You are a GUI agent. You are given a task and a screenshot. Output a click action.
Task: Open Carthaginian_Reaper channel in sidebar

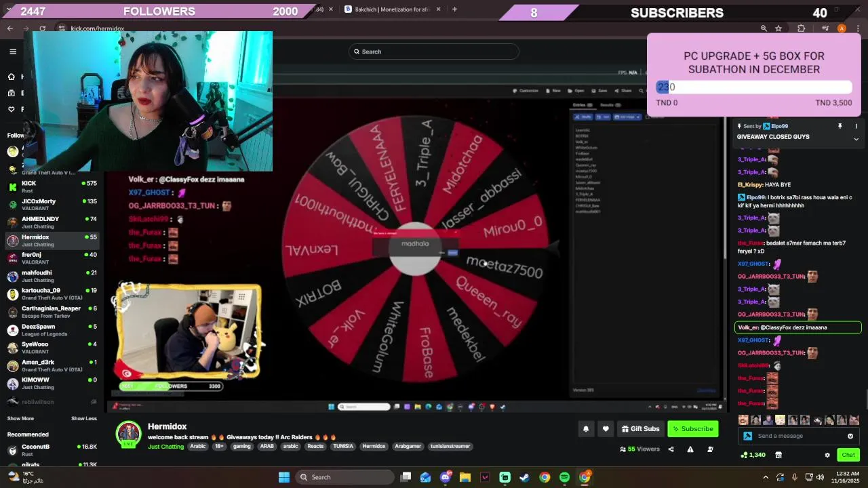(52, 312)
